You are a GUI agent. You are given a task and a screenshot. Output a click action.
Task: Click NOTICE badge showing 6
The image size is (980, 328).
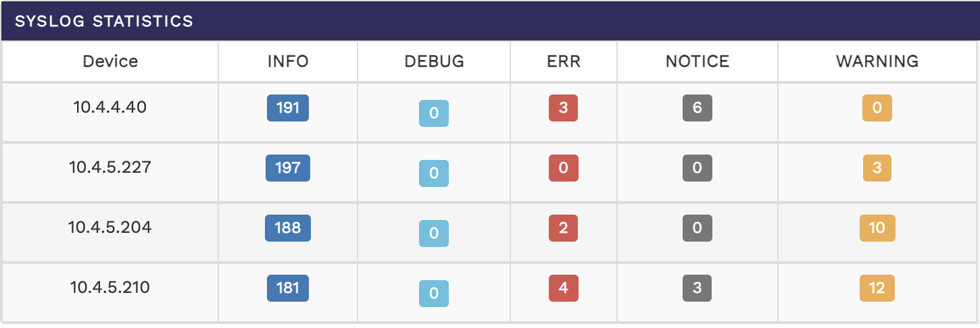697,108
